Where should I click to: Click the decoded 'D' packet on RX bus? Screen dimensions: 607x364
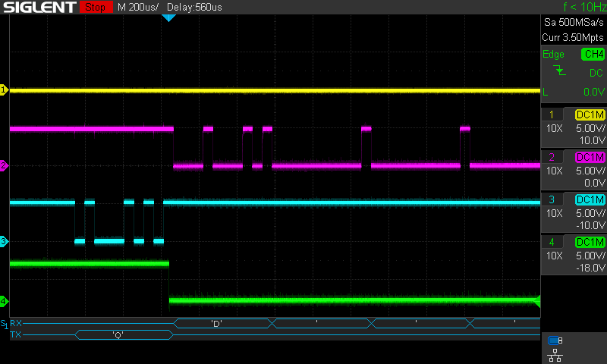coord(216,324)
